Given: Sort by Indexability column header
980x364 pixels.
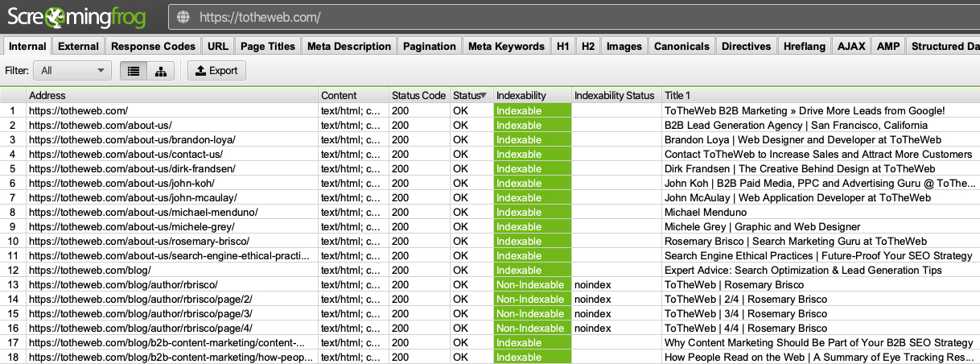Looking at the screenshot, I should point(532,96).
